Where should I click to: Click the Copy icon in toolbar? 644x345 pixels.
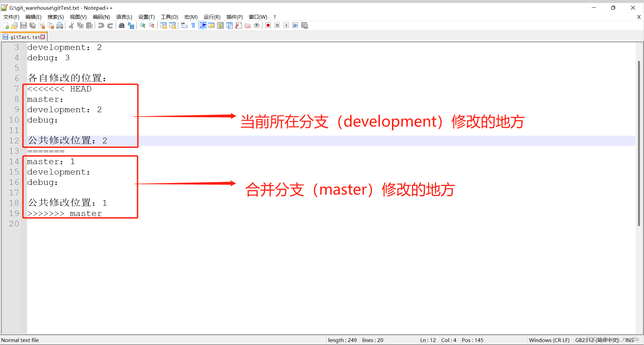coord(80,25)
